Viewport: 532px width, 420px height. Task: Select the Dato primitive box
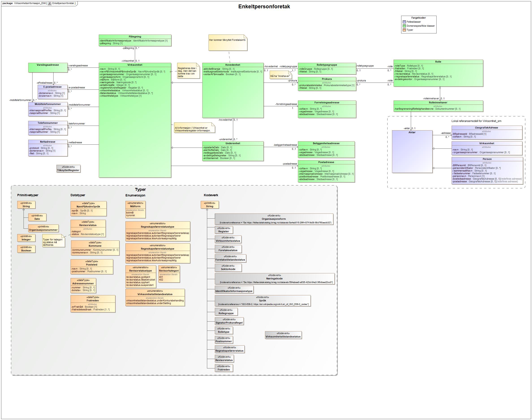tap(37, 217)
